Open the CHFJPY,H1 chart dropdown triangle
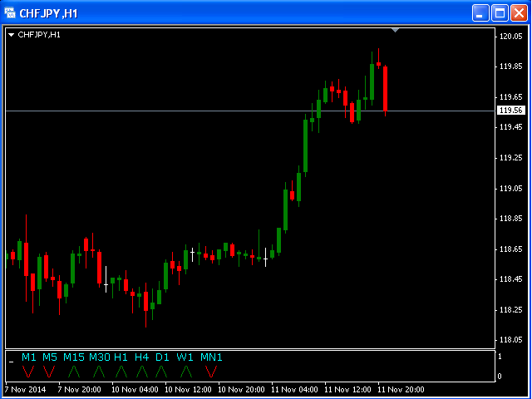This screenshot has width=532, height=399. [11, 35]
